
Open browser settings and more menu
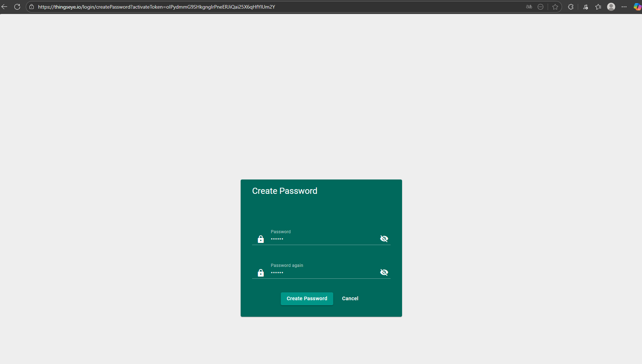coord(624,7)
